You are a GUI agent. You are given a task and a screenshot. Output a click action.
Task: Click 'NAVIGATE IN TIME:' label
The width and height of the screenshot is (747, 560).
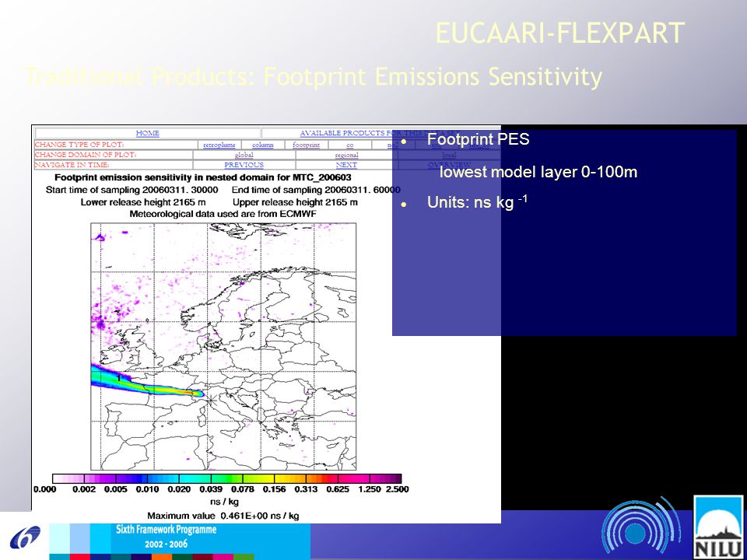pyautogui.click(x=72, y=165)
